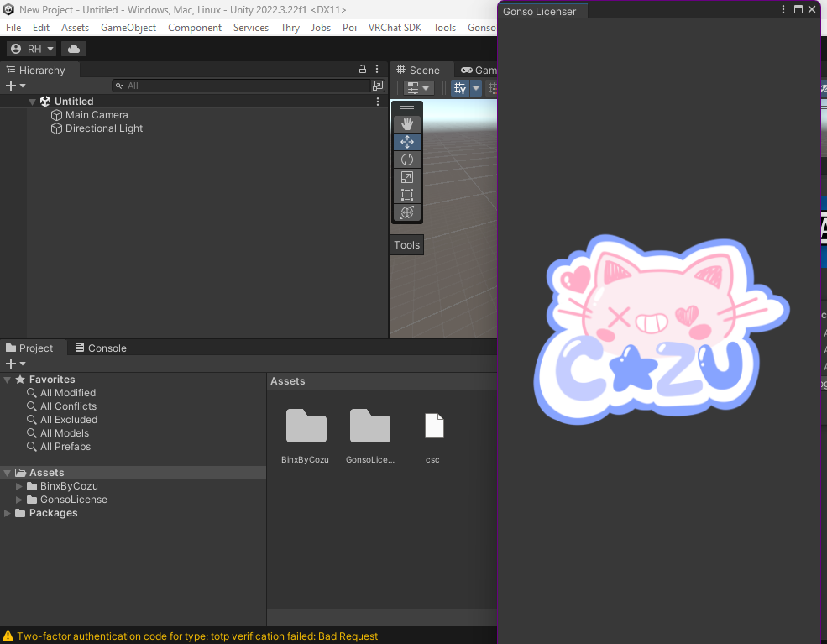The image size is (827, 644).
Task: Open the Unity cloud services button
Action: (74, 49)
